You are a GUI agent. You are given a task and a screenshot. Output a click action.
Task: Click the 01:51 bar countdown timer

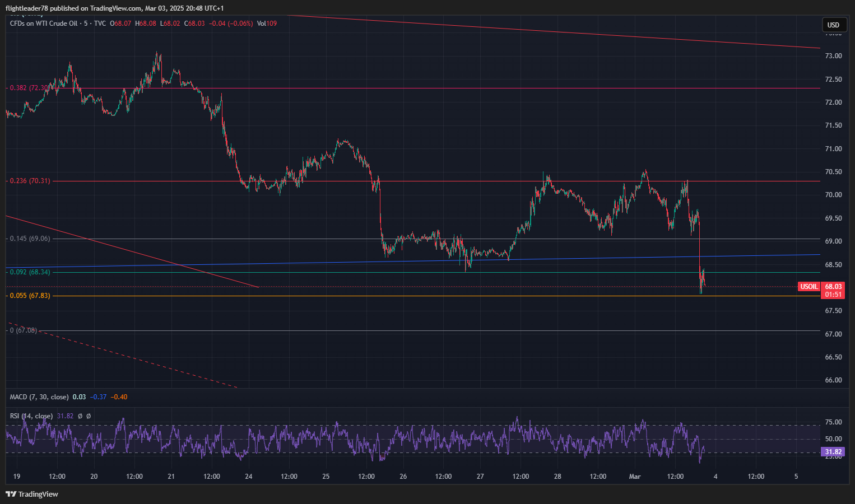tap(833, 295)
